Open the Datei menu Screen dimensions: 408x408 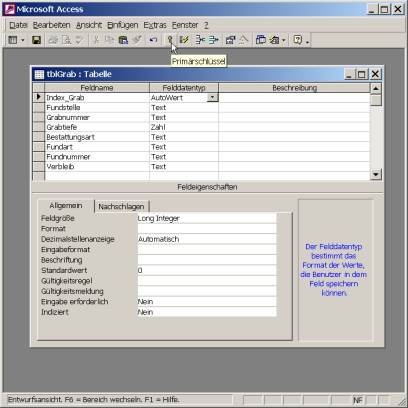(x=18, y=25)
